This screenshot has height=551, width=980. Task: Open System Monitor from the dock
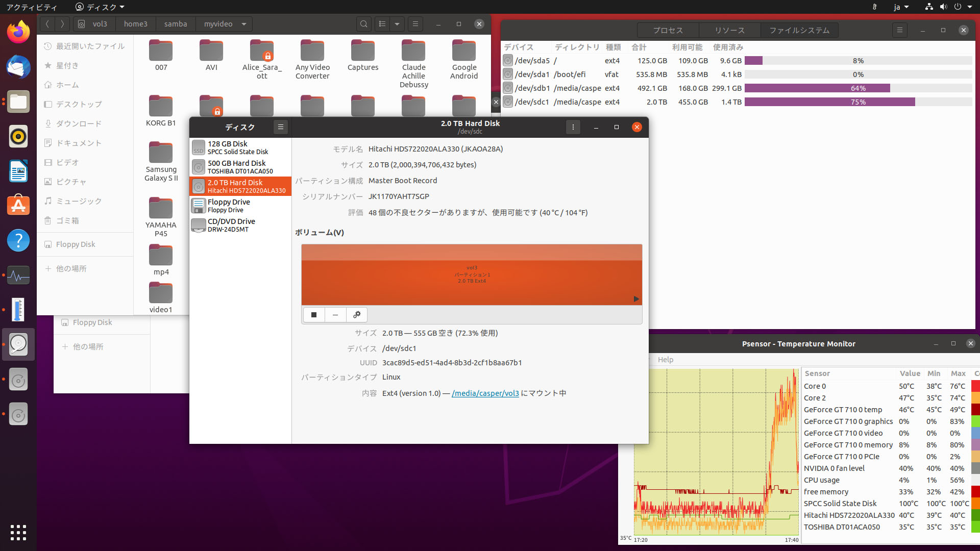[x=18, y=275]
